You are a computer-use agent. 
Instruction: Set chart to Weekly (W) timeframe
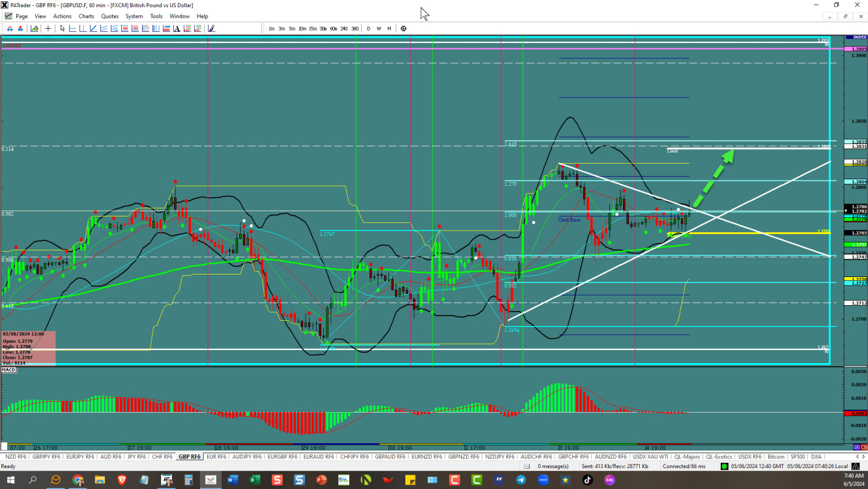pyautogui.click(x=379, y=29)
